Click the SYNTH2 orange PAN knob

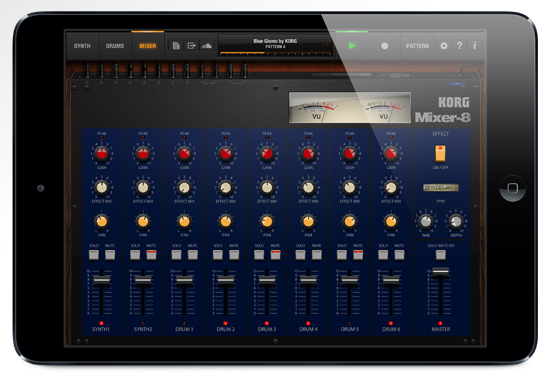[x=143, y=221]
